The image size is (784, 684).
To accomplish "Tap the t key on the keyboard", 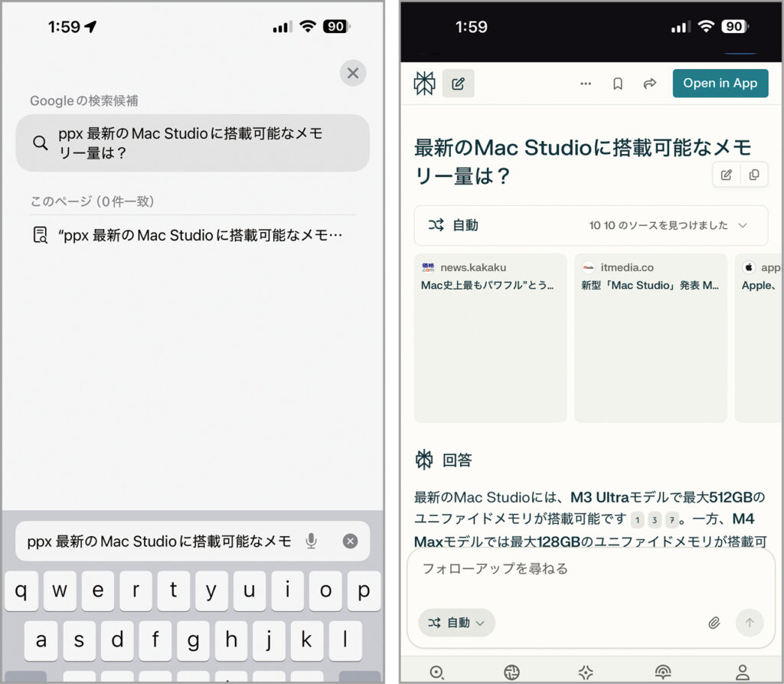I will [174, 591].
